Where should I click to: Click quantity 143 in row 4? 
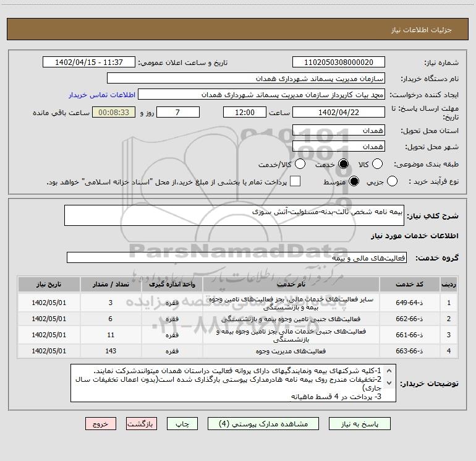[111, 351]
